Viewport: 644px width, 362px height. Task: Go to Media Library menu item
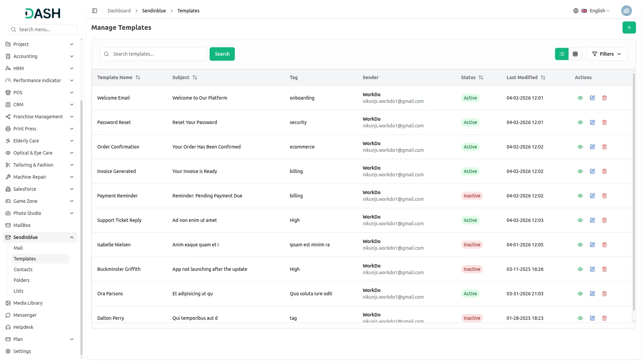(x=28, y=303)
